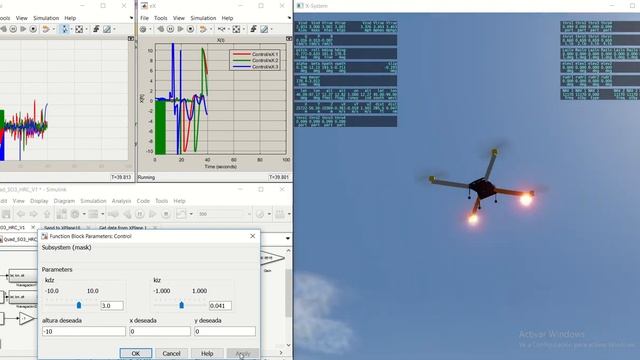Open measurements icon in left scope toolbar
The image size is (640, 360).
[107, 29]
